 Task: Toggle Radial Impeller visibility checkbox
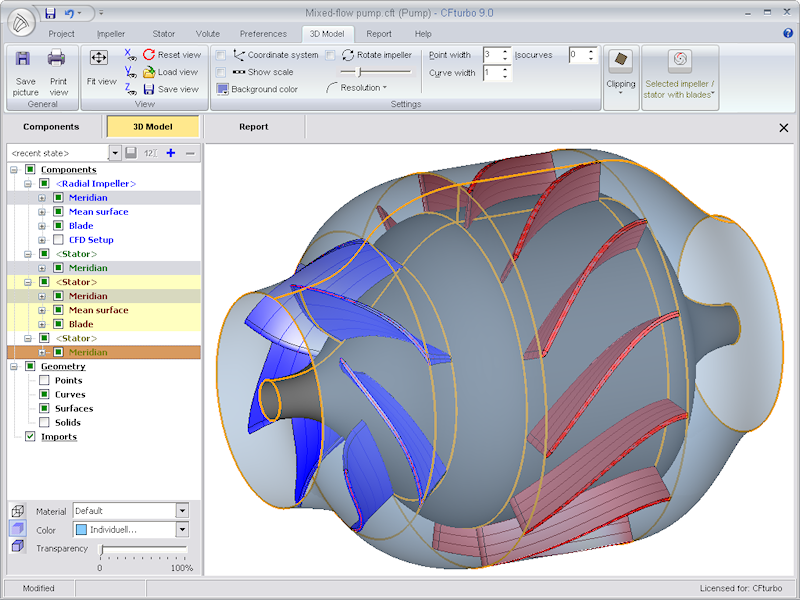pyautogui.click(x=44, y=183)
